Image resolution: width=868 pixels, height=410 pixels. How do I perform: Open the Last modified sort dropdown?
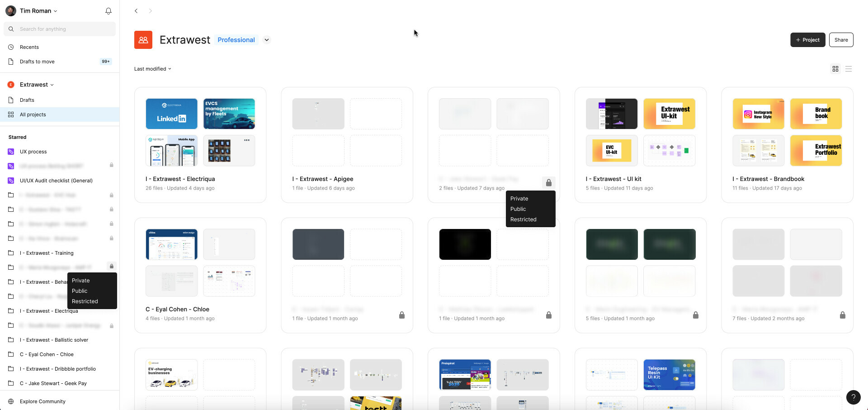point(153,69)
